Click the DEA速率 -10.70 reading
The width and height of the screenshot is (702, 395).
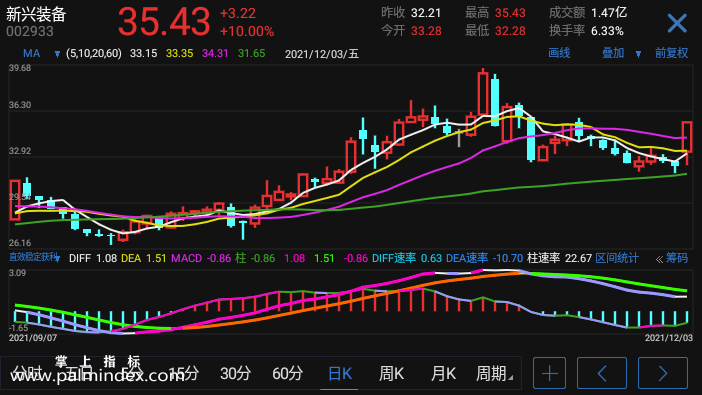point(484,258)
